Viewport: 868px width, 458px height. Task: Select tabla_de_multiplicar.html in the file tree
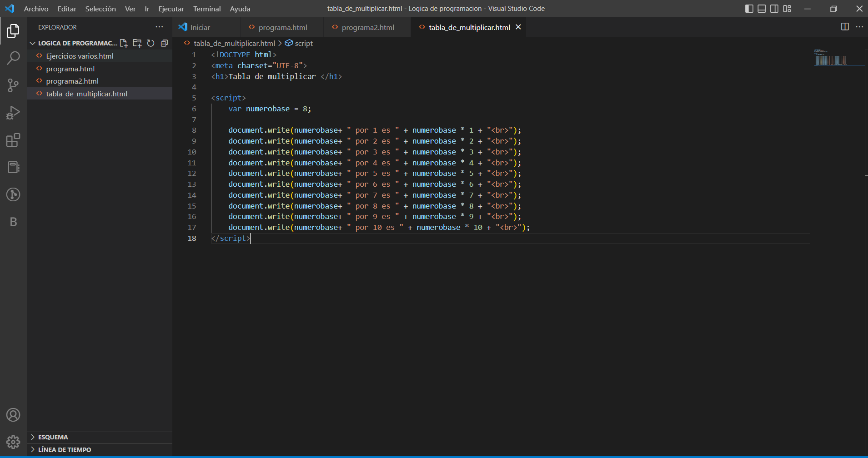pos(100,94)
